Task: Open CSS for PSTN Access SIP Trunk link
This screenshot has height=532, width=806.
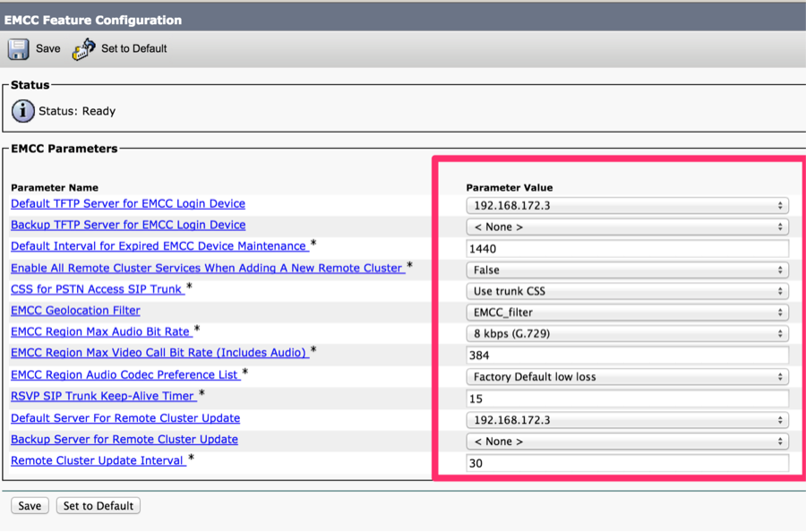Action: (98, 289)
